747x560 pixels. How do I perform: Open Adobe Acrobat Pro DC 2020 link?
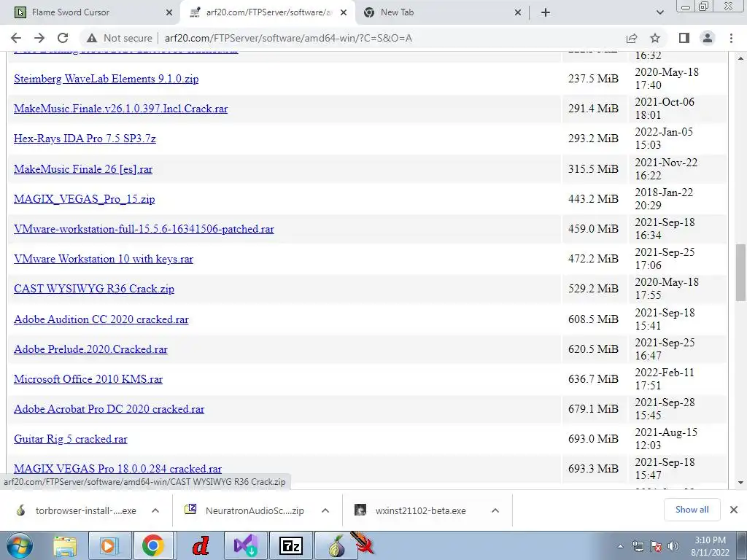pos(109,409)
